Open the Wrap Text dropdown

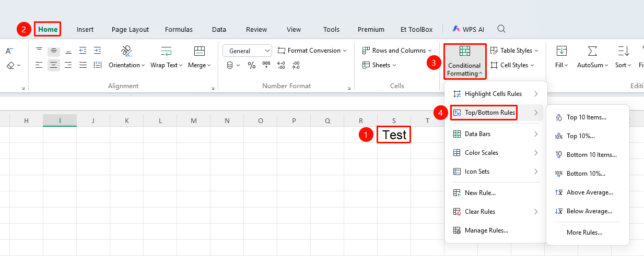(x=167, y=65)
